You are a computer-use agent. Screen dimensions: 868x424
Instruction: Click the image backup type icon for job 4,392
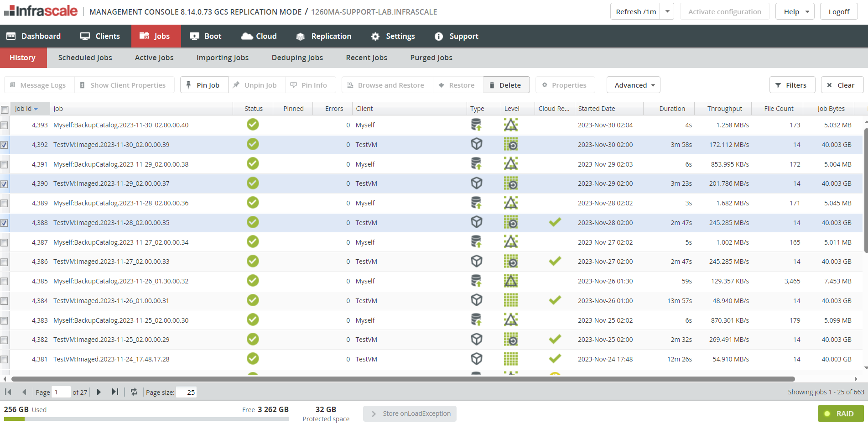coord(476,144)
